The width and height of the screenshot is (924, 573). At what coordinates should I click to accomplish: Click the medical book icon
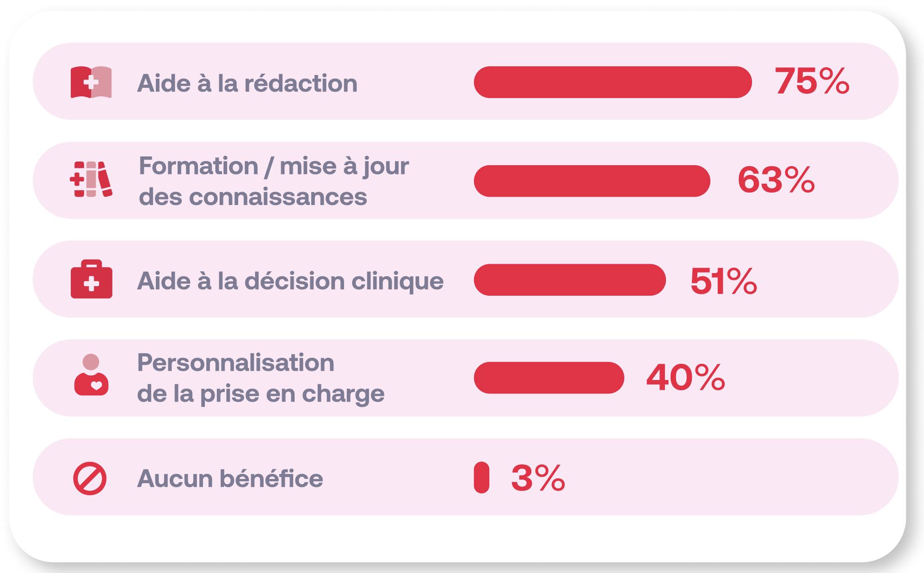91,82
